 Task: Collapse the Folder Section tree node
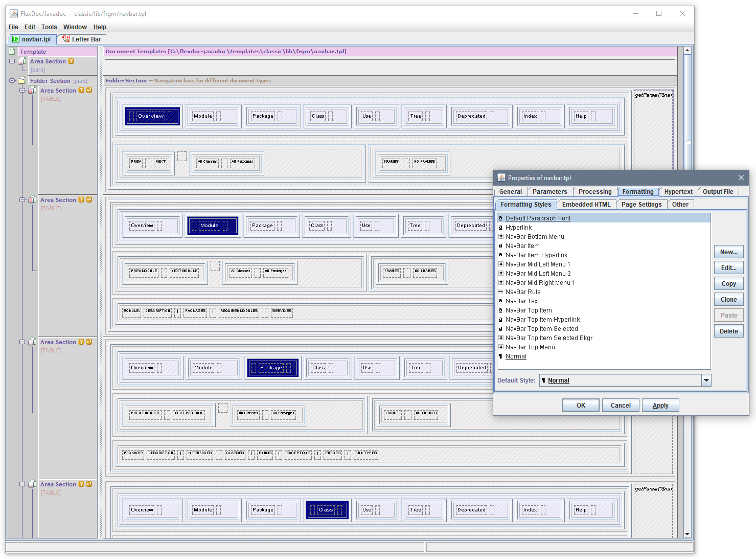point(12,81)
